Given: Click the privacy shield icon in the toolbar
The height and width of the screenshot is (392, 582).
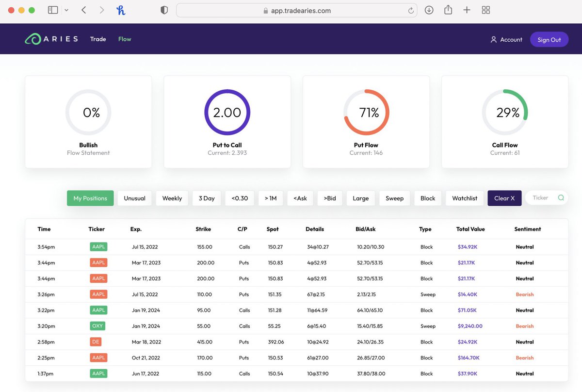Looking at the screenshot, I should pyautogui.click(x=164, y=9).
